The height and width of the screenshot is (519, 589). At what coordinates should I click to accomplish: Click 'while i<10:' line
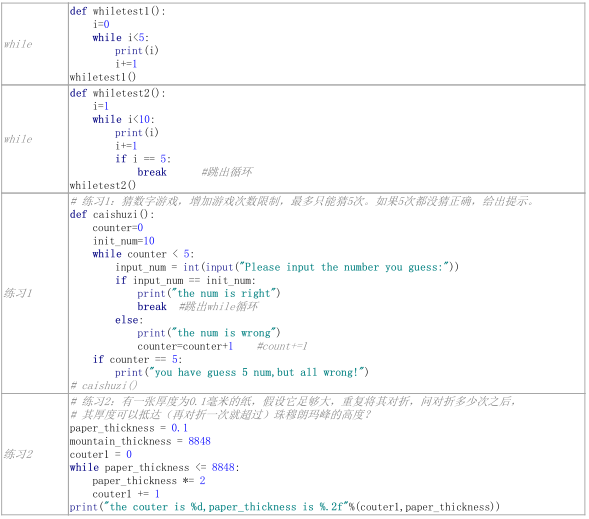pos(124,120)
